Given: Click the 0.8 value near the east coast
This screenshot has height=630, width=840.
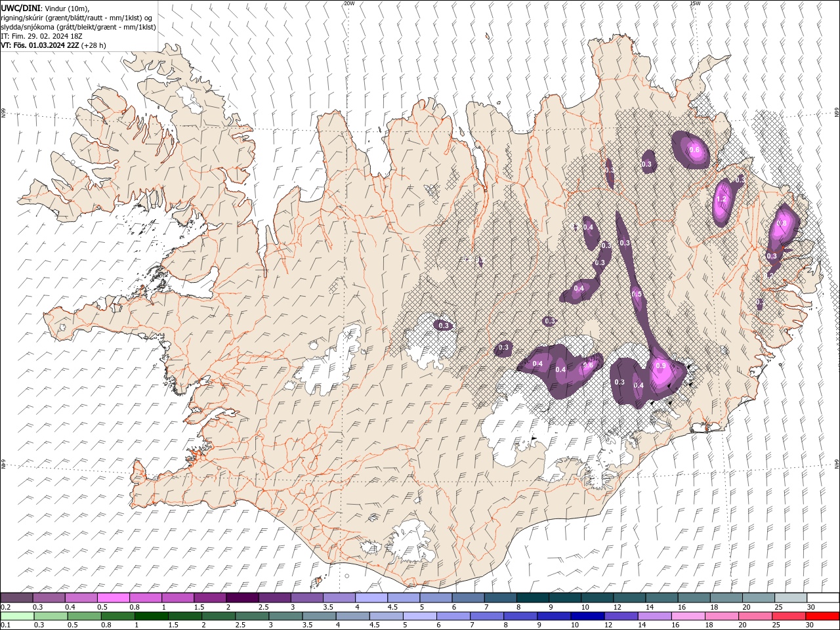Looking at the screenshot, I should 782,223.
